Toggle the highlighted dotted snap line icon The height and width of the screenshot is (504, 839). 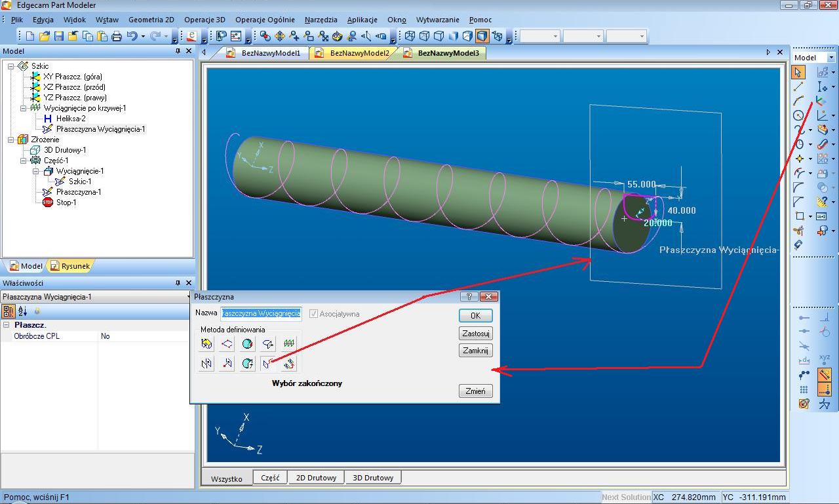825,390
